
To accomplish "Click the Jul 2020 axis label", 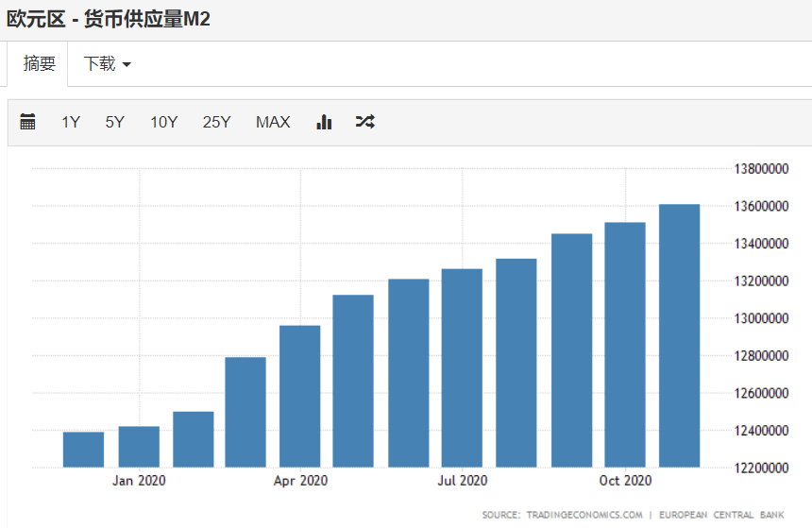I will 463,481.
